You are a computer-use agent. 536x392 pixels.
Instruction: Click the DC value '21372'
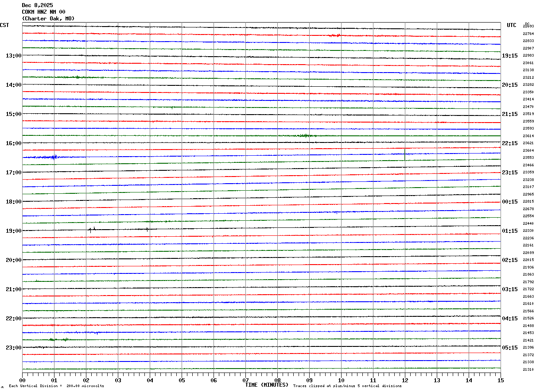click(x=528, y=355)
